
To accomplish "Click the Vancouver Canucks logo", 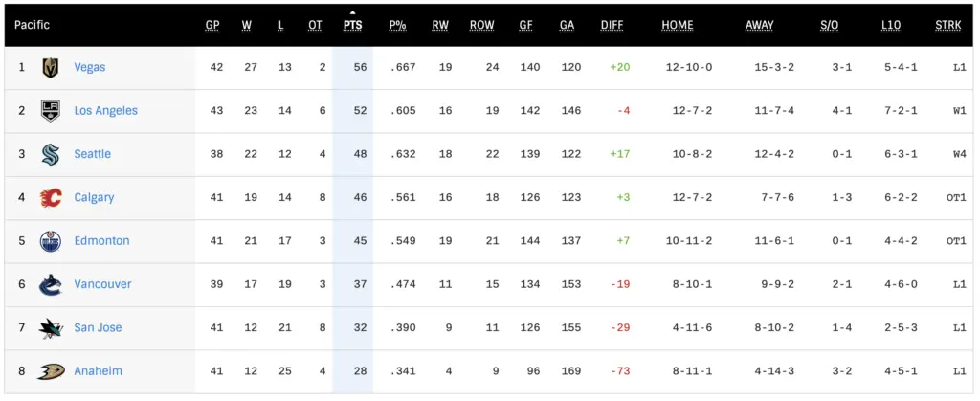I will coord(51,284).
